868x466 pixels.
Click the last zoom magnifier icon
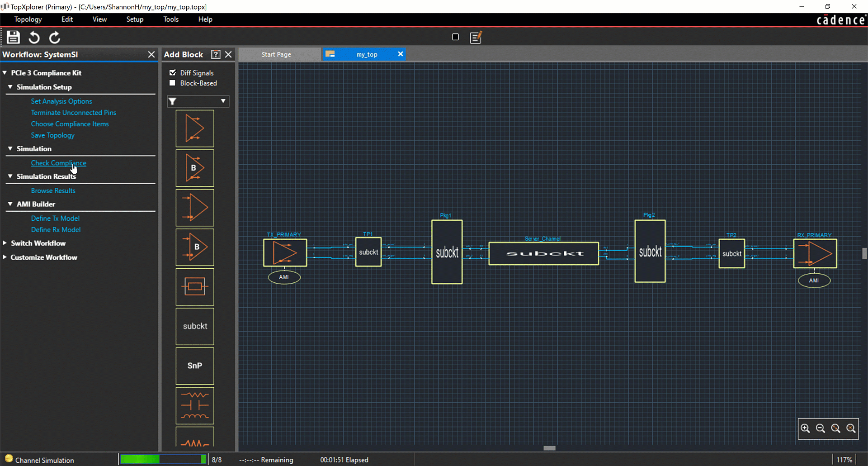click(851, 428)
